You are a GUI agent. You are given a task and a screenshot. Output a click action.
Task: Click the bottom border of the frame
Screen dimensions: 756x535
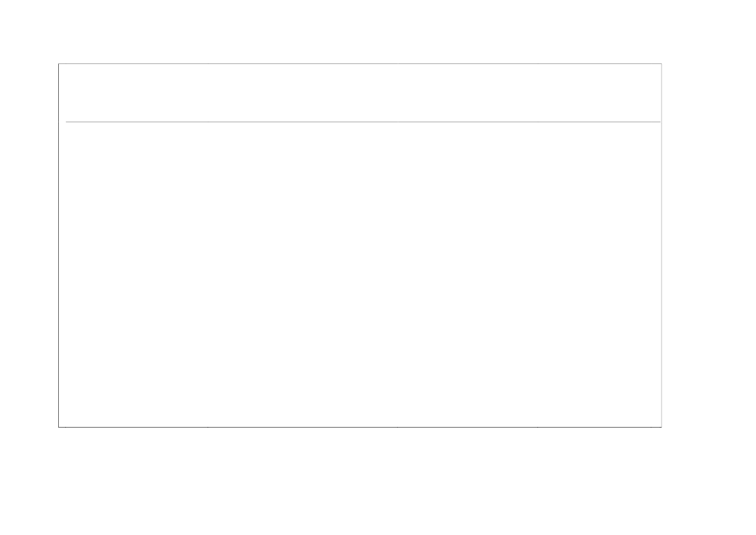click(x=360, y=427)
